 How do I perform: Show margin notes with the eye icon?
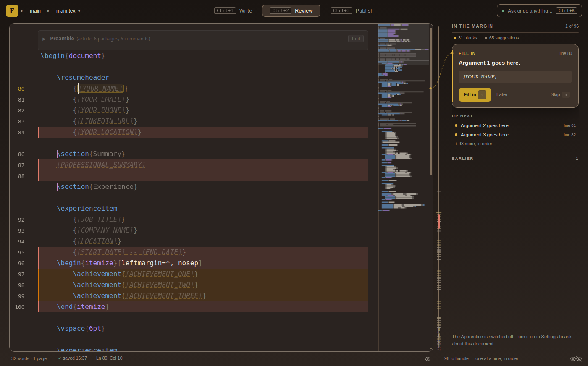coord(573,359)
